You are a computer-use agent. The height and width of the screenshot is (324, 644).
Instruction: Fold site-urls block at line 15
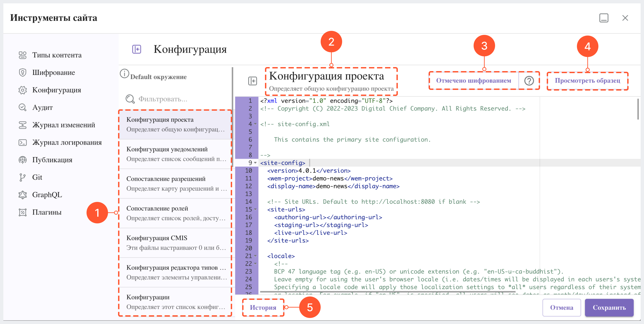pos(255,209)
